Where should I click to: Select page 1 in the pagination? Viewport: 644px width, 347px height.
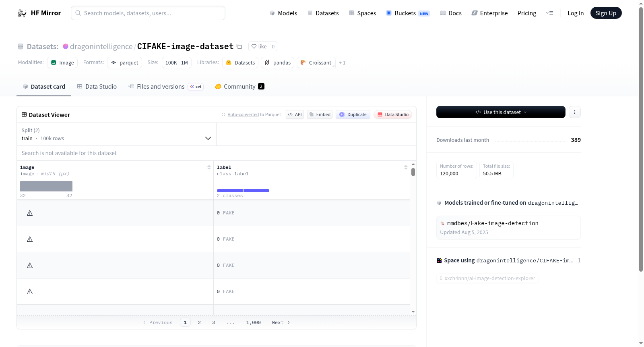click(x=185, y=322)
